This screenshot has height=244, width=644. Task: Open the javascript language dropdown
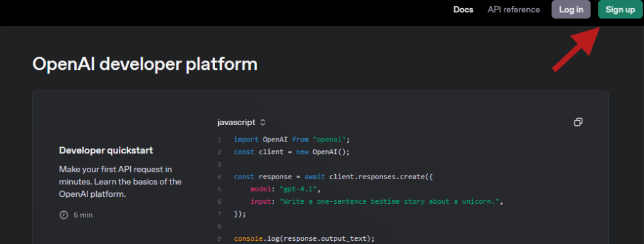pos(241,123)
